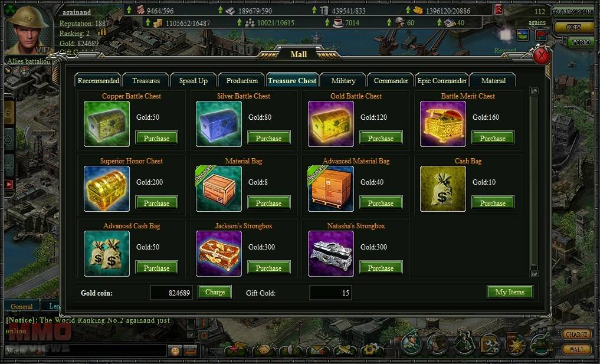
Task: Click the scroll up arrow in Mall list
Action: [x=535, y=91]
